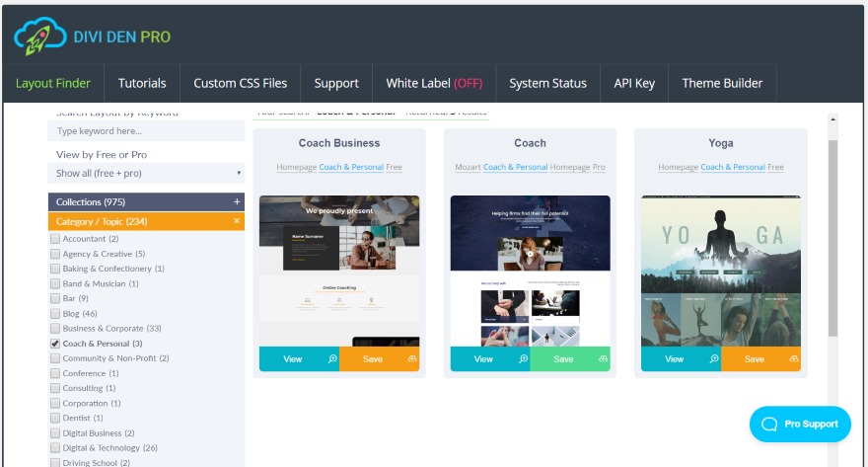Click cloud download icon on Yoga Save button
The image size is (868, 467).
click(794, 359)
